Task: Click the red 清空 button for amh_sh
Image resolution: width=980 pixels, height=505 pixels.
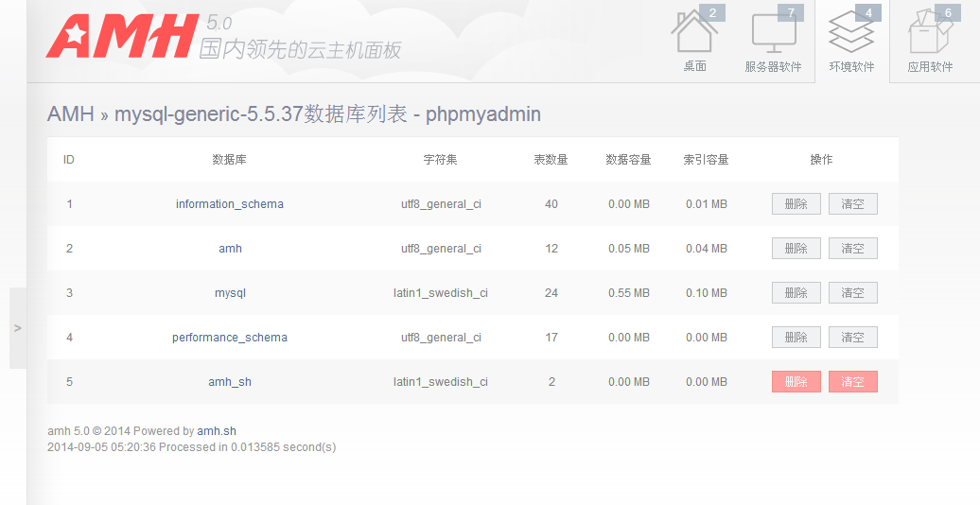Action: pyautogui.click(x=853, y=382)
